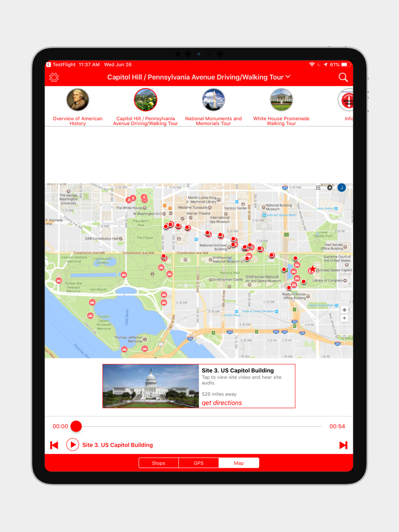The image size is (399, 532).
Task: Open the Google apps grid icon on map
Action: 318,187
